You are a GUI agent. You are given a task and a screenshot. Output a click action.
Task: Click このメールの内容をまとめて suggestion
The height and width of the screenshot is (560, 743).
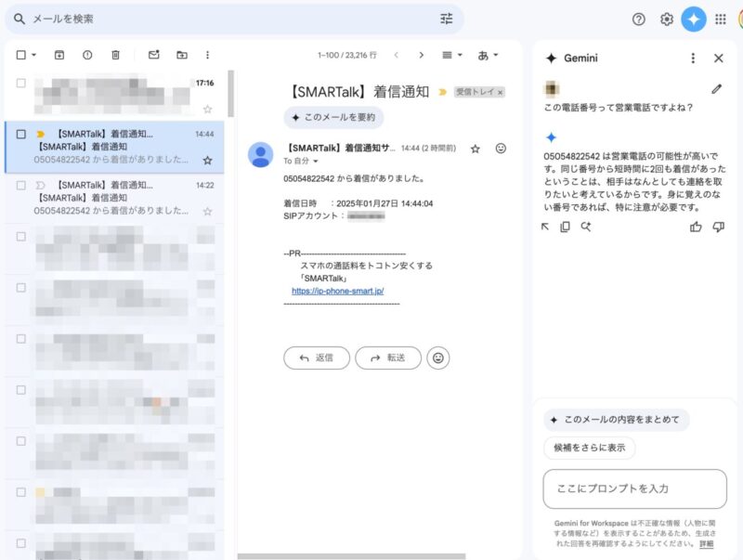616,420
